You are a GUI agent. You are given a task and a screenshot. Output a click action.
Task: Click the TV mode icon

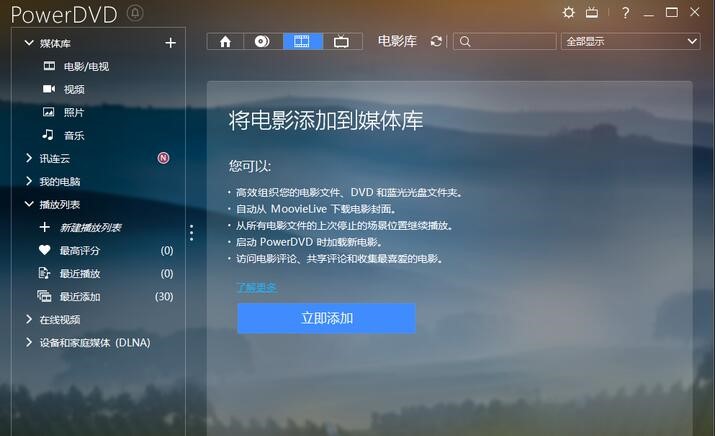(x=592, y=12)
